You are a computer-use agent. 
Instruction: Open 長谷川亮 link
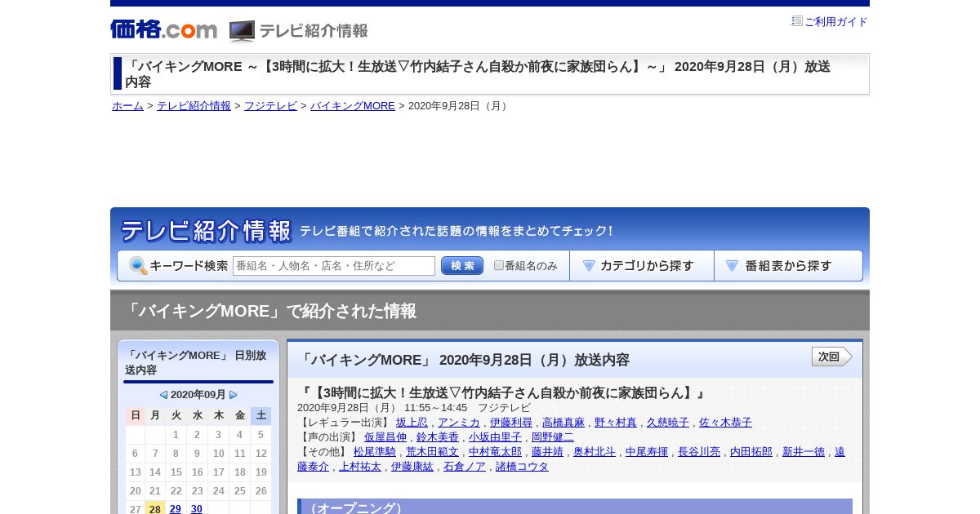click(x=699, y=452)
